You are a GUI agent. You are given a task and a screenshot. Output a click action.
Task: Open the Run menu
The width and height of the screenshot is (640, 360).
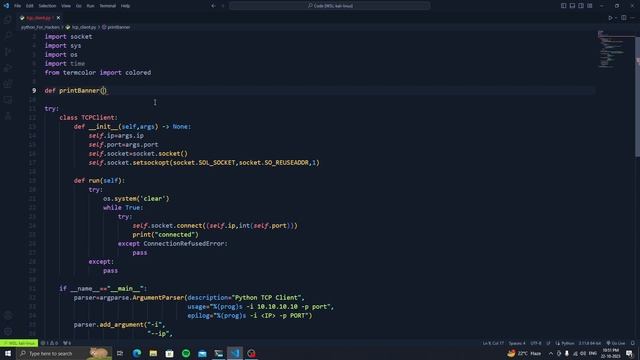point(90,6)
